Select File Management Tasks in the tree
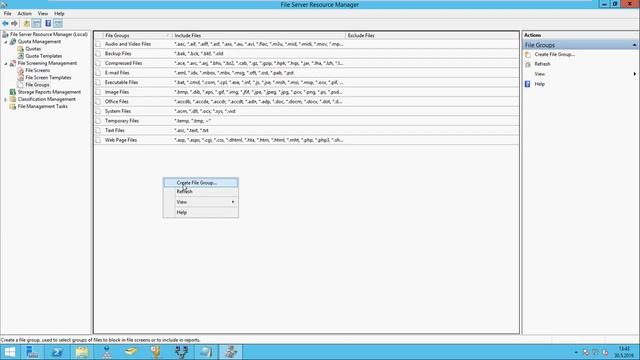 [x=42, y=107]
